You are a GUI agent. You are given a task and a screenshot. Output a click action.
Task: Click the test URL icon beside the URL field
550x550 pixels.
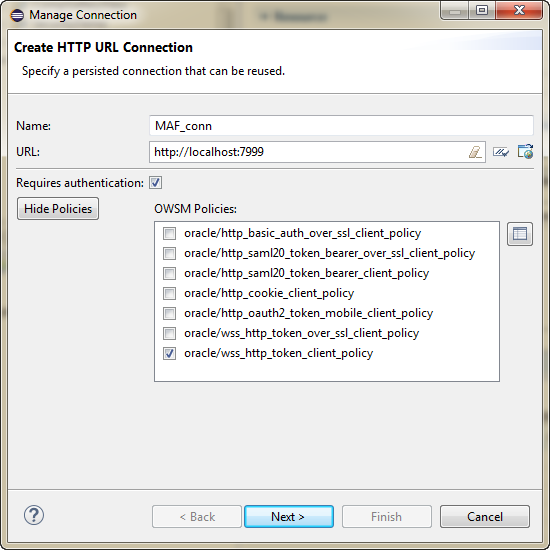pyautogui.click(x=501, y=152)
